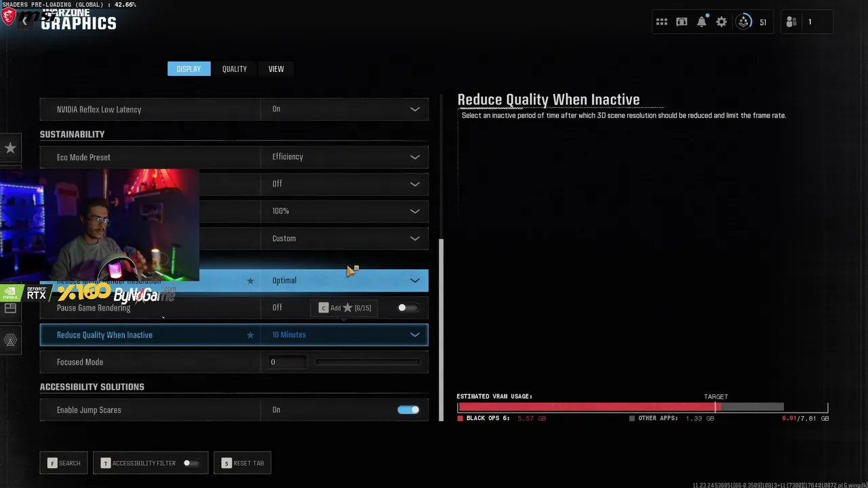Open notifications bell icon
Image resolution: width=868 pixels, height=488 pixels.
(702, 22)
